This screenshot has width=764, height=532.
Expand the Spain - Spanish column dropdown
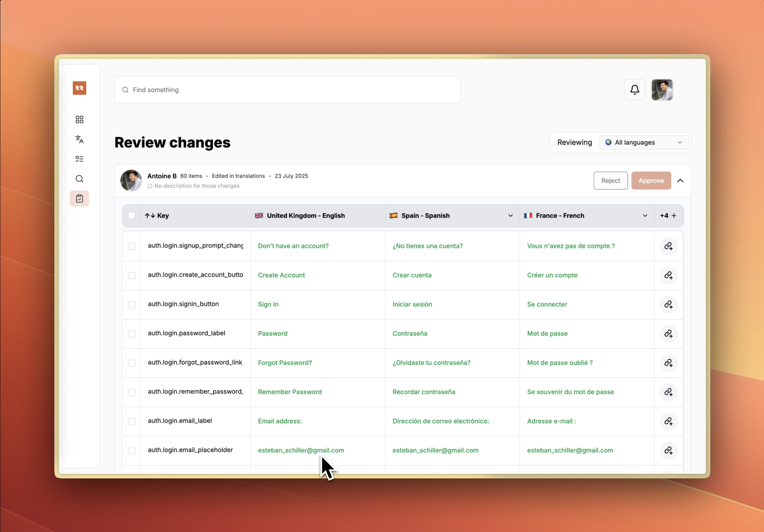coord(510,215)
